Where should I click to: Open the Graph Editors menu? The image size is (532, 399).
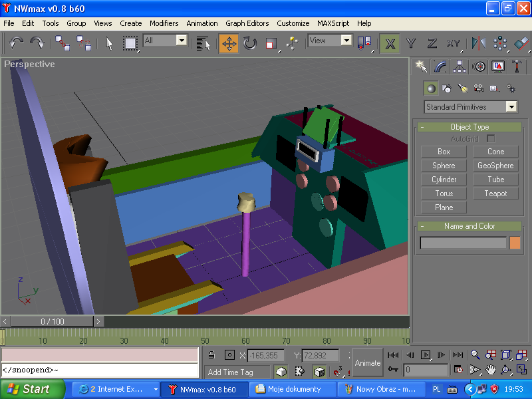pos(247,23)
